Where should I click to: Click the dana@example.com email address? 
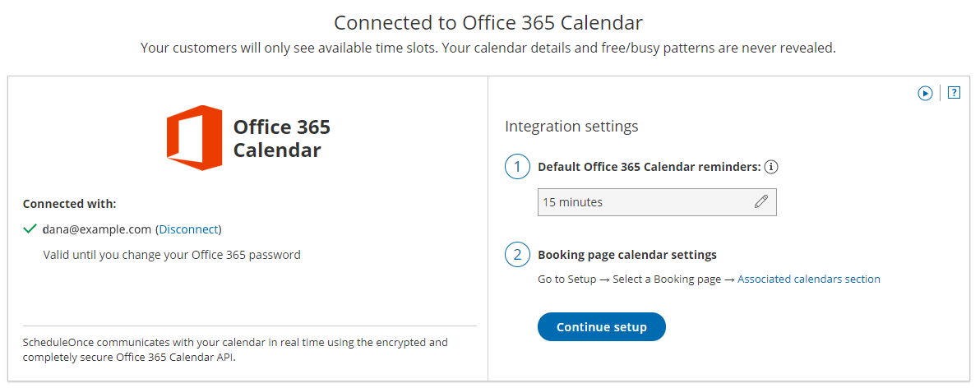97,229
